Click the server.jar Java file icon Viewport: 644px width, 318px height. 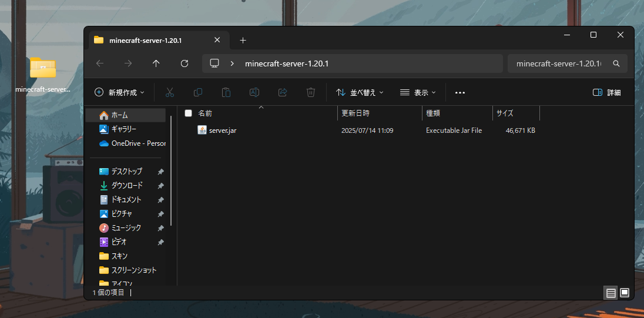pyautogui.click(x=202, y=130)
